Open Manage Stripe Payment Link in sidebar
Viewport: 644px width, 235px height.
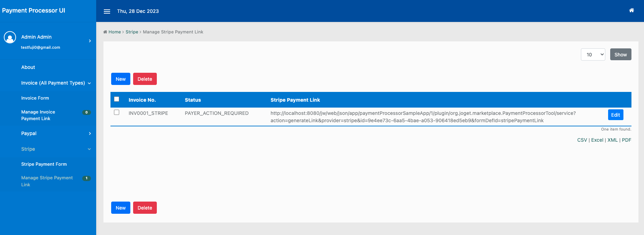pos(47,181)
